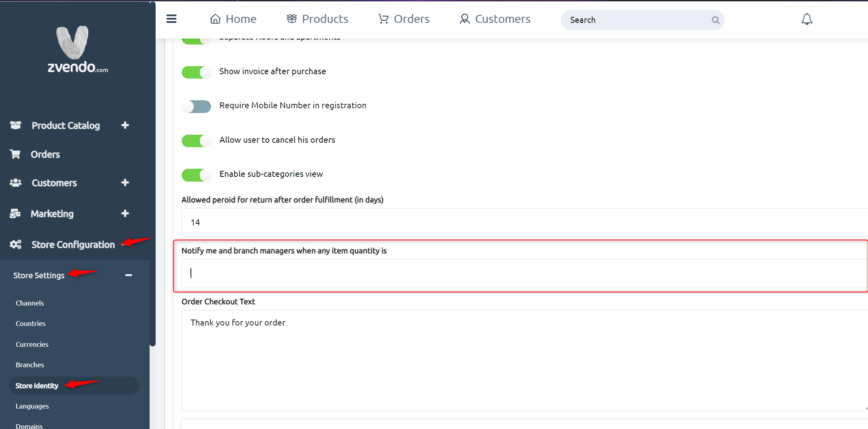Screen dimensions: 868x429
Task: Click Store Settings submenu label
Action: [x=39, y=275]
